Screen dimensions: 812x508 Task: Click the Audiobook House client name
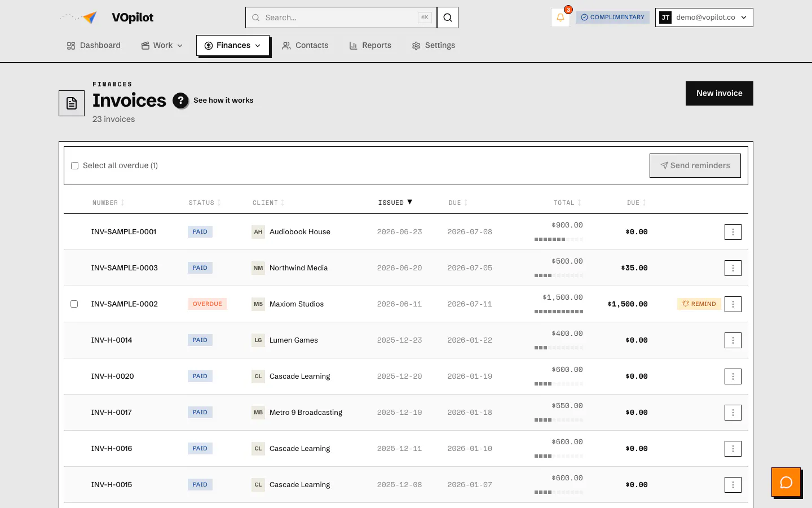click(300, 232)
